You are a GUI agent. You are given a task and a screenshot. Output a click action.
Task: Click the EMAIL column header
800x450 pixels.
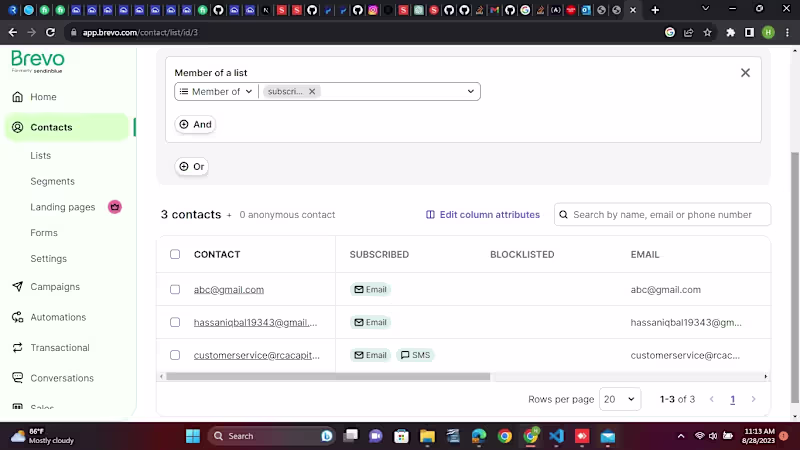[x=645, y=255]
